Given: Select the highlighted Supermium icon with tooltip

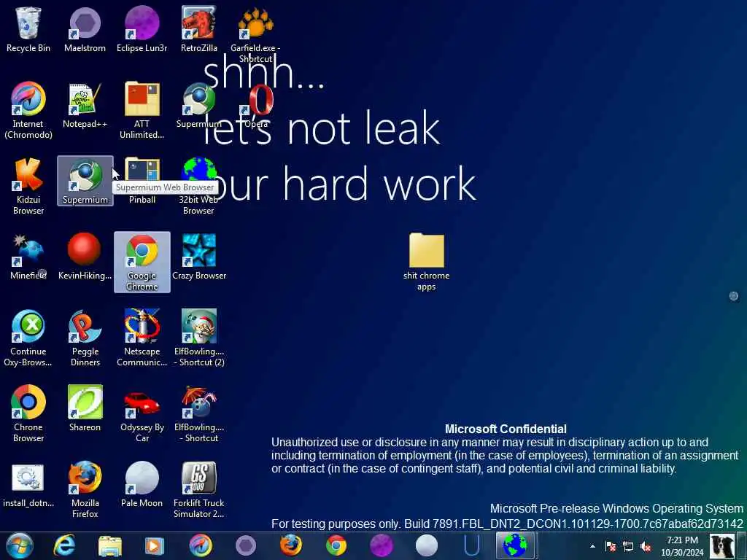Looking at the screenshot, I should coord(85,181).
